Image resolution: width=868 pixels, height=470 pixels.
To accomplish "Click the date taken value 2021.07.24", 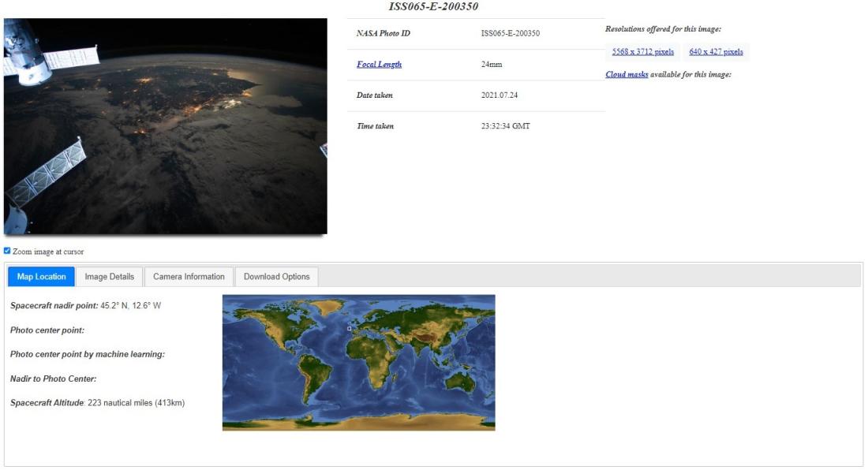I will point(499,95).
